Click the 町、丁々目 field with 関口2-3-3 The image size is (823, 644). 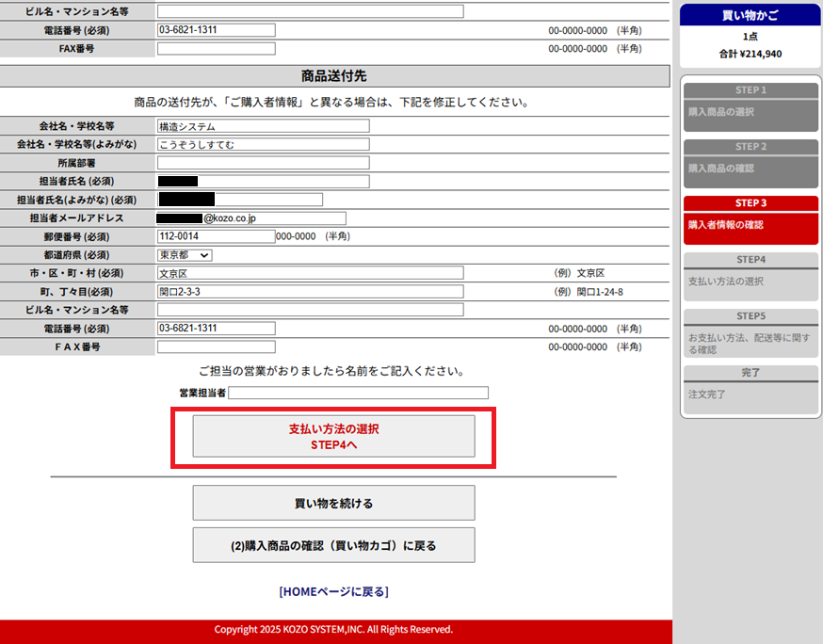(310, 292)
